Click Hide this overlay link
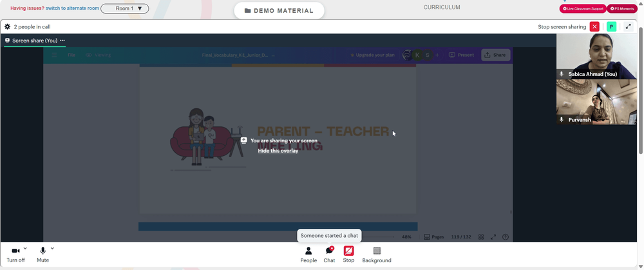This screenshot has height=270, width=644. (278, 151)
